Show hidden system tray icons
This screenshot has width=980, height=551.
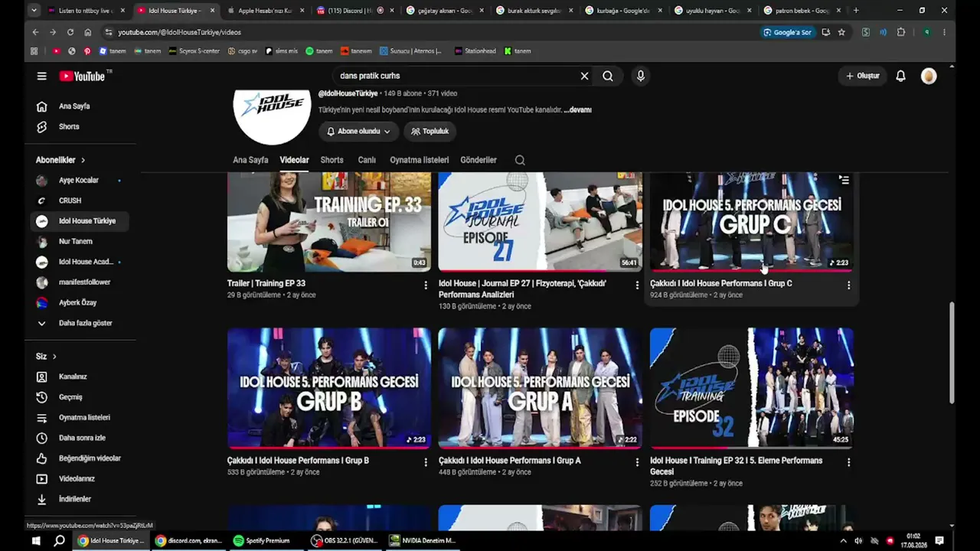coord(843,541)
